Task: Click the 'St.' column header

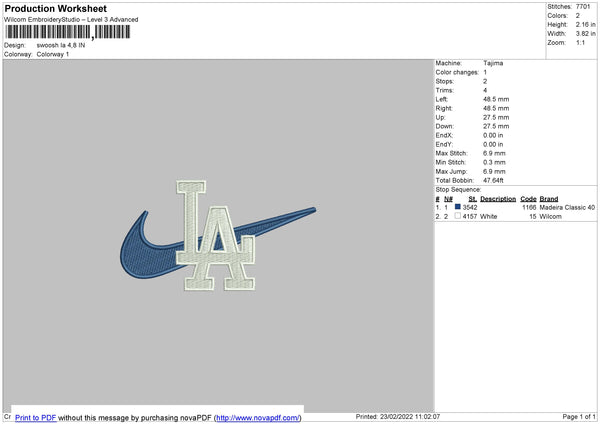Action: [473, 199]
